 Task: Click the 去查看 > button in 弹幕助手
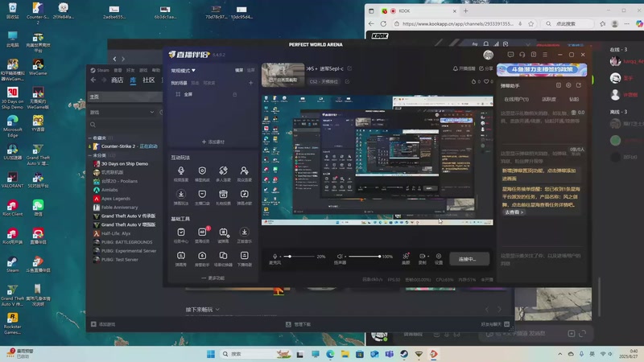tap(514, 212)
